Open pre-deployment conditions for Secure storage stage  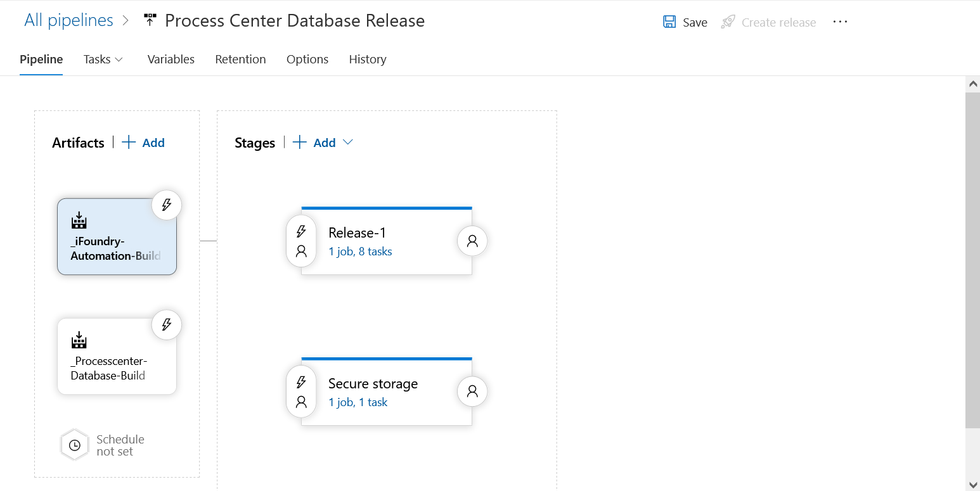click(301, 392)
